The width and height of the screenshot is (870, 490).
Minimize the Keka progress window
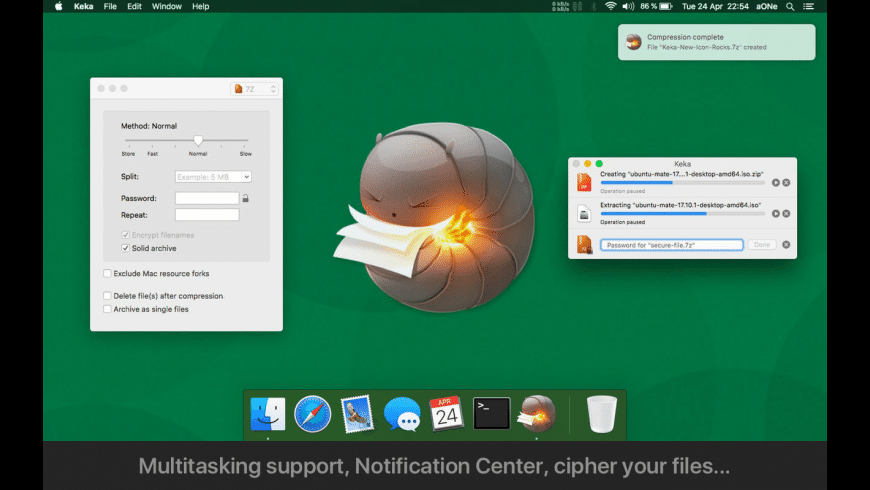click(587, 164)
